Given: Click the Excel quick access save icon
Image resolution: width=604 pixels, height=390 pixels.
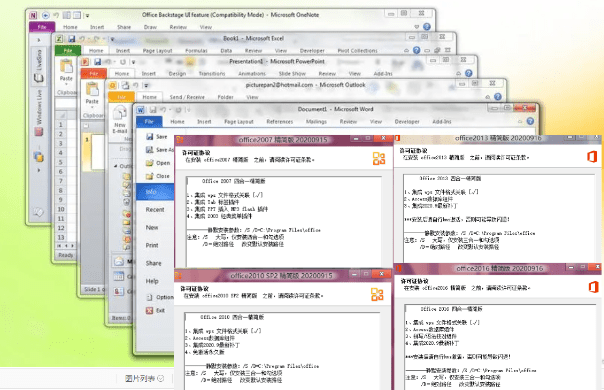Looking at the screenshot, I should pyautogui.click(x=72, y=39).
